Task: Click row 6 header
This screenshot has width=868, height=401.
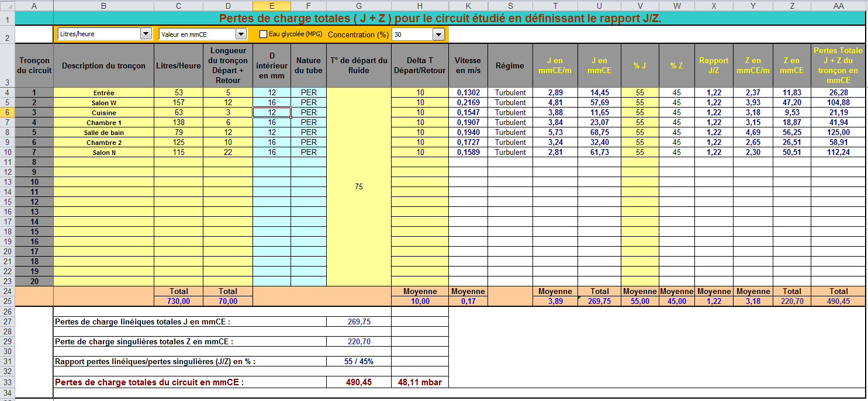Action: pyautogui.click(x=7, y=112)
